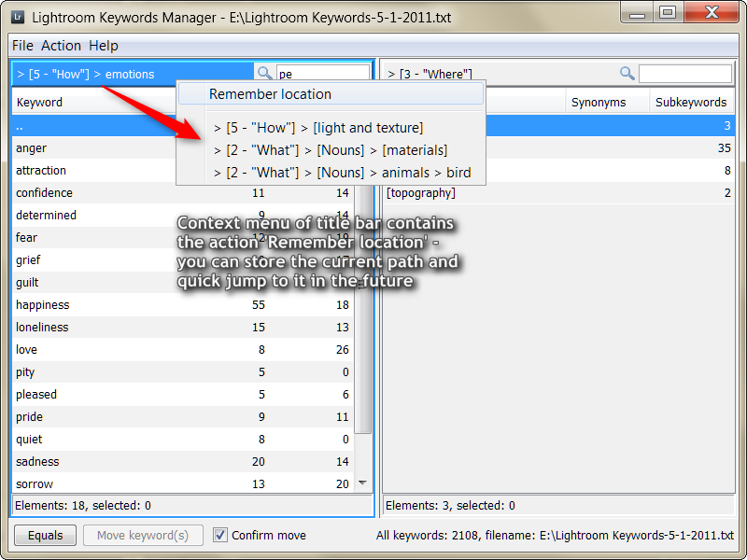Select the 'anger' keyword row
The height and width of the screenshot is (560, 747).
point(94,148)
